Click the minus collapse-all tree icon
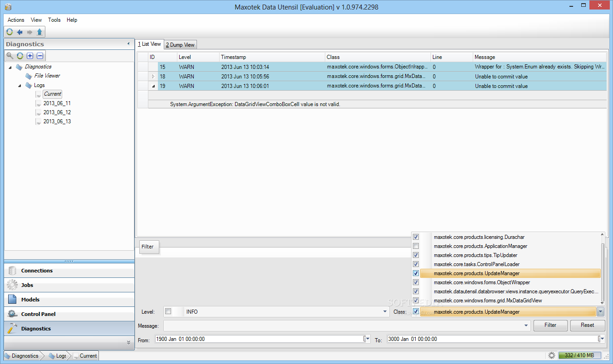This screenshot has height=364, width=613. (x=40, y=56)
